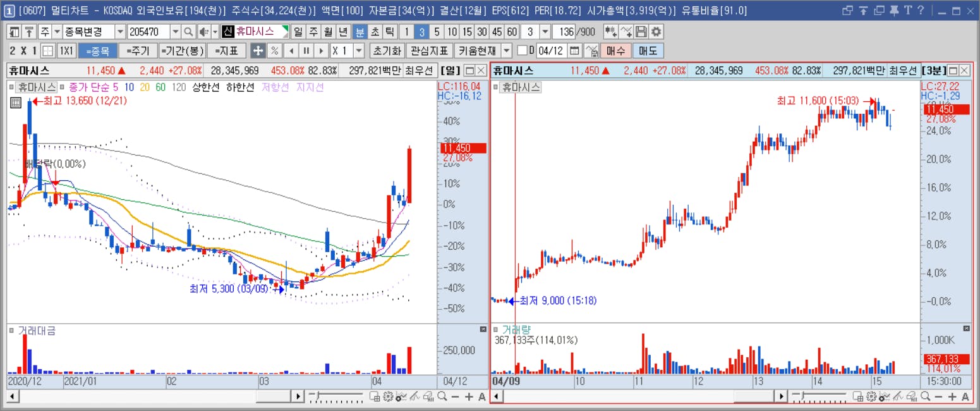
Task: Click the data table icon on daily chart
Action: 16,102
